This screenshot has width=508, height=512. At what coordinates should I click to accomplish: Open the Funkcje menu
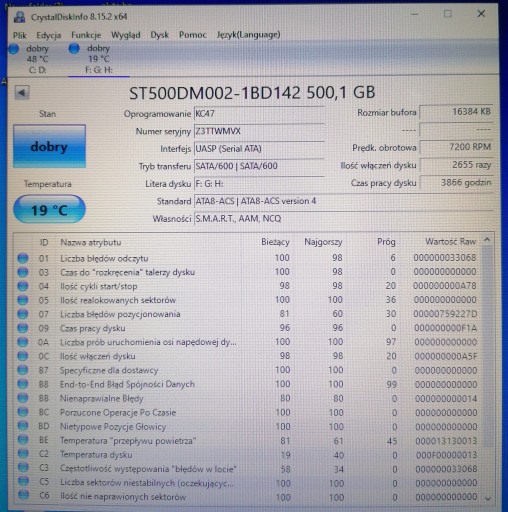[x=86, y=35]
